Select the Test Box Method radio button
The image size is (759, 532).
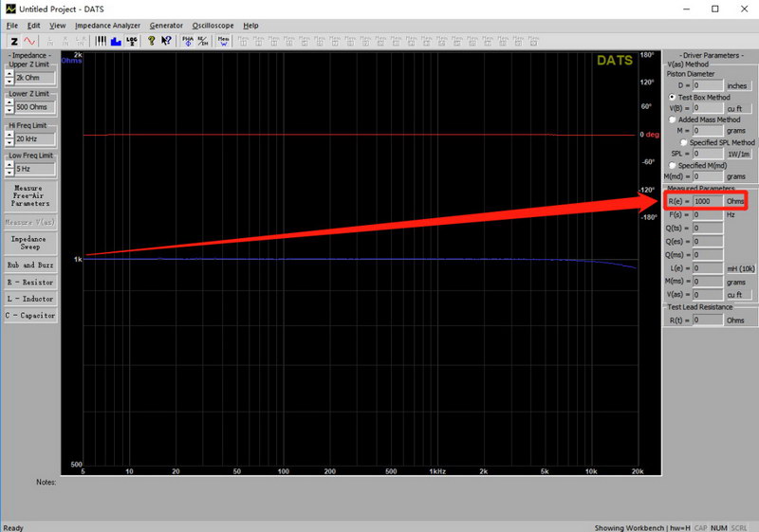pyautogui.click(x=673, y=97)
